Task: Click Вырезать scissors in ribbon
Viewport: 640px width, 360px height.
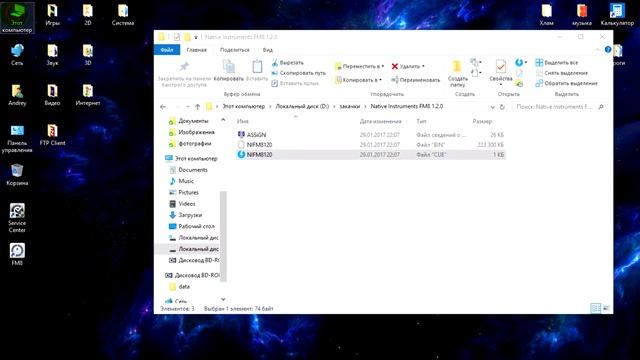Action: [x=288, y=63]
